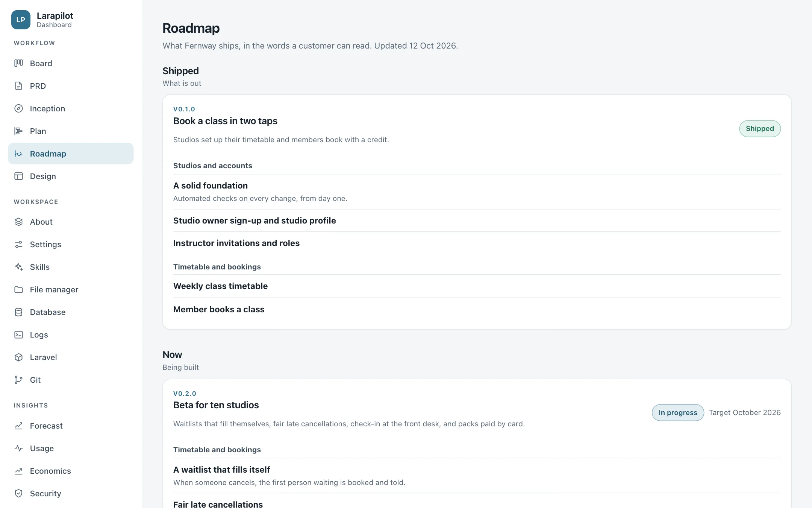Open the File manager link

click(x=71, y=289)
